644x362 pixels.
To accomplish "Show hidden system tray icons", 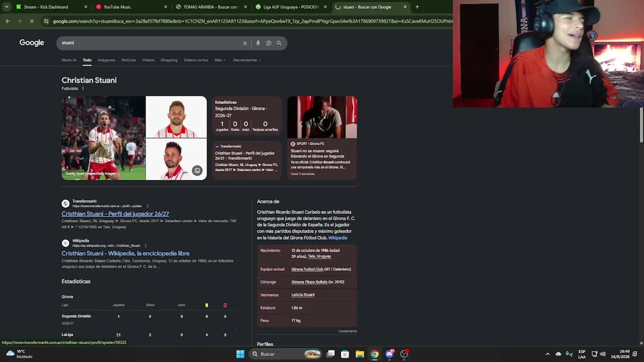I will pyautogui.click(x=547, y=354).
